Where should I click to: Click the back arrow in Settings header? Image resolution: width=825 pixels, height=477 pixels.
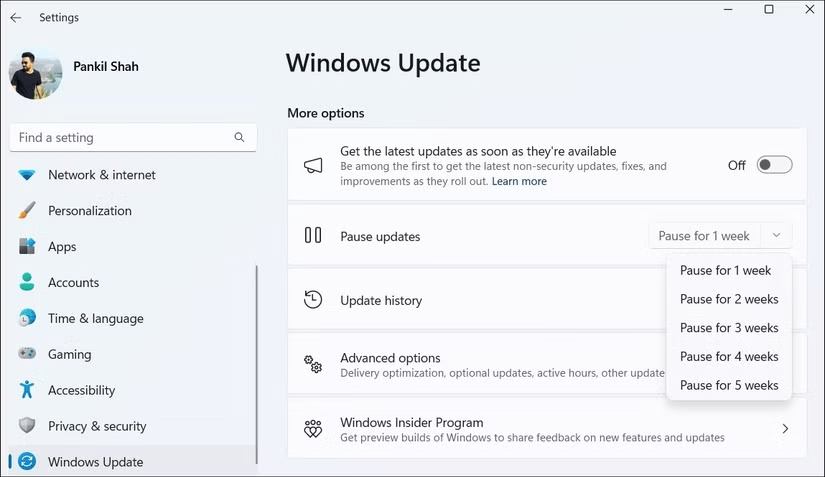point(16,17)
